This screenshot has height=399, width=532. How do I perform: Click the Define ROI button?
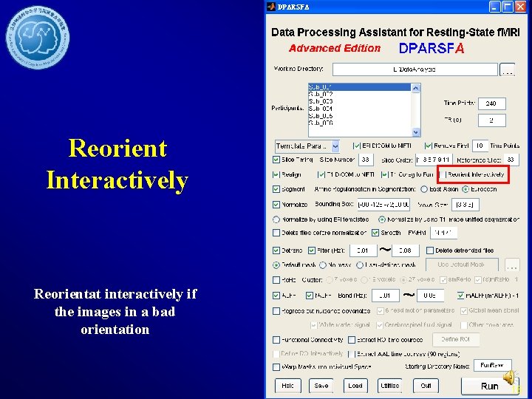click(456, 339)
